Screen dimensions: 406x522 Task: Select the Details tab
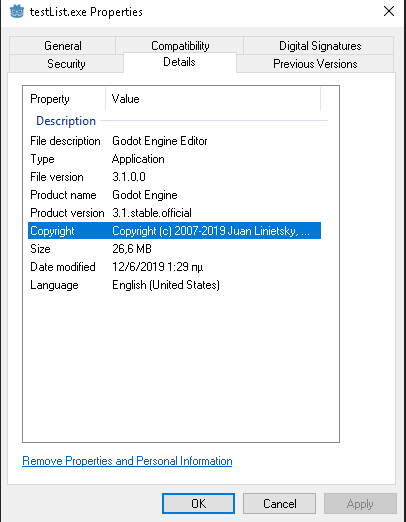[x=179, y=62]
